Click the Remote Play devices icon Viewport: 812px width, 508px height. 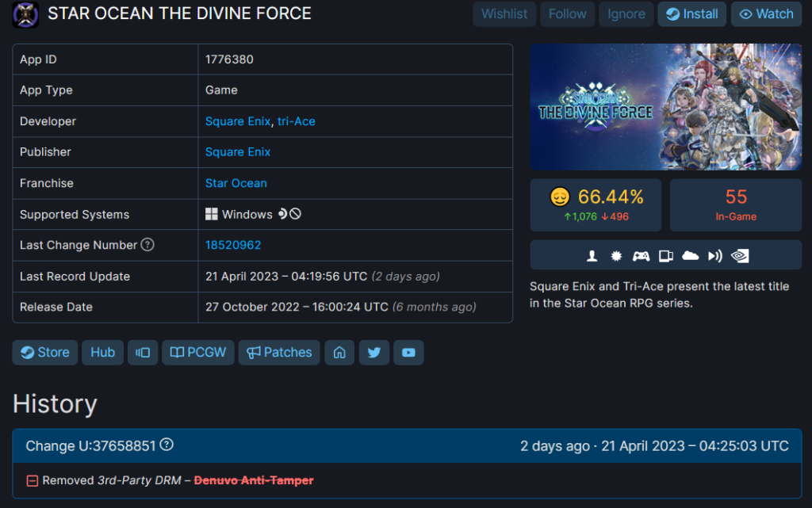click(x=666, y=255)
